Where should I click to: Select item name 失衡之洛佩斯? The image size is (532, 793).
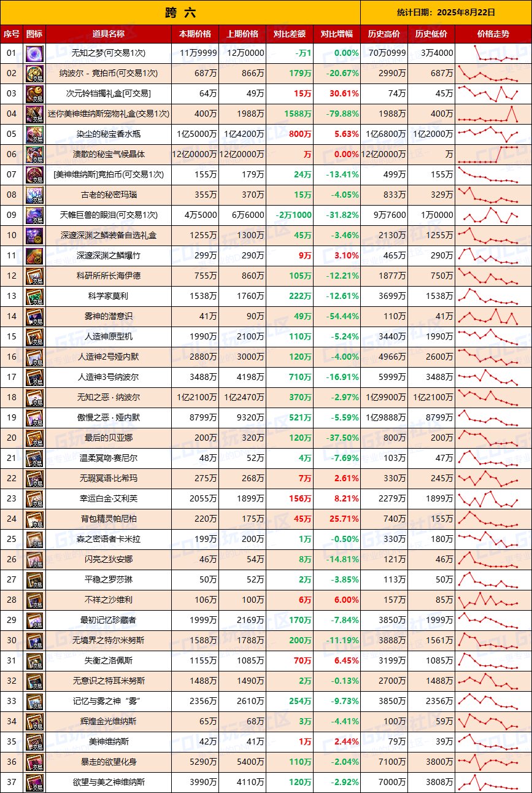109,661
